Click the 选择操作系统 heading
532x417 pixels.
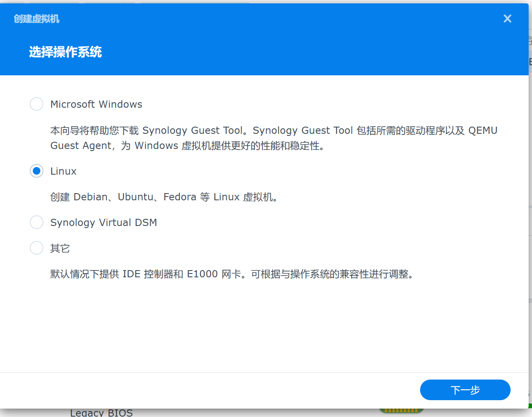tap(66, 52)
